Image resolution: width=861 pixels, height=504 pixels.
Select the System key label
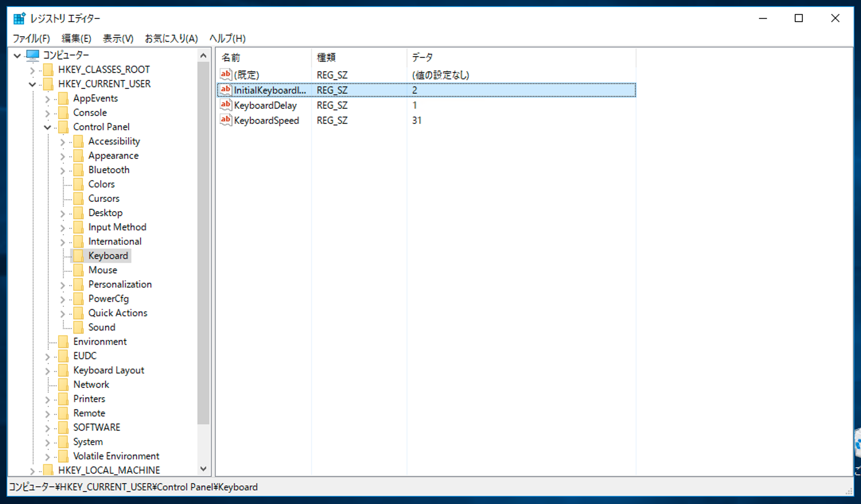tap(88, 442)
